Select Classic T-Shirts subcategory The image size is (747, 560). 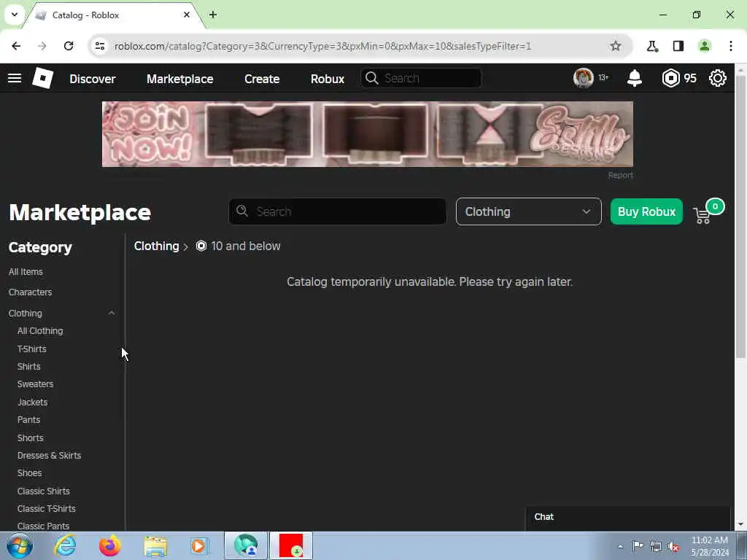pyautogui.click(x=46, y=508)
